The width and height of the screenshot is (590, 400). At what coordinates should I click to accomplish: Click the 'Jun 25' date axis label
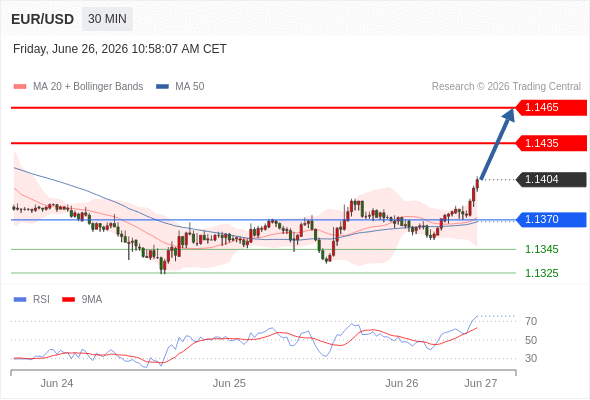(x=229, y=383)
